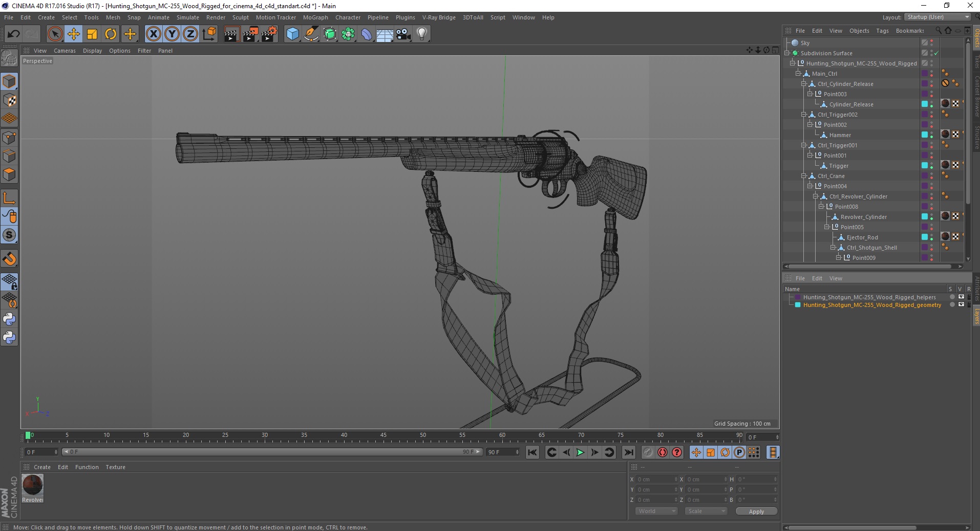Image resolution: width=980 pixels, height=531 pixels.
Task: Click the helpers layer purple color swatch
Action: [797, 297]
